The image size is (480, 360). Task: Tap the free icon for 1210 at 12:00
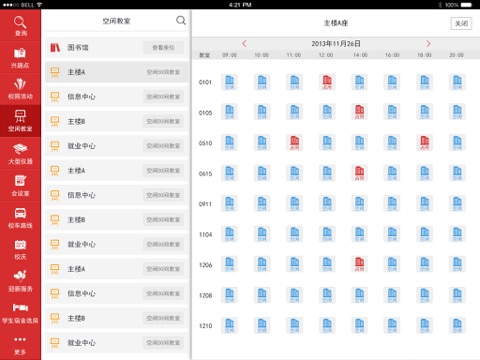pyautogui.click(x=327, y=326)
